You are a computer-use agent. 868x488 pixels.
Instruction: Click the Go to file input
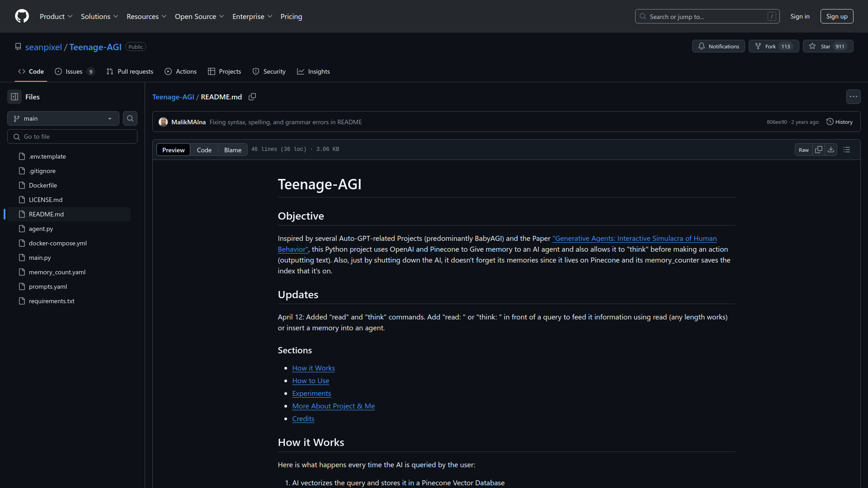point(72,136)
